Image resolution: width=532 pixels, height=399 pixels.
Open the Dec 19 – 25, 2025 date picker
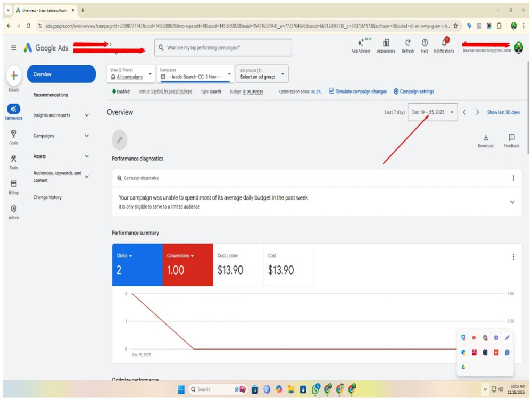pyautogui.click(x=433, y=112)
